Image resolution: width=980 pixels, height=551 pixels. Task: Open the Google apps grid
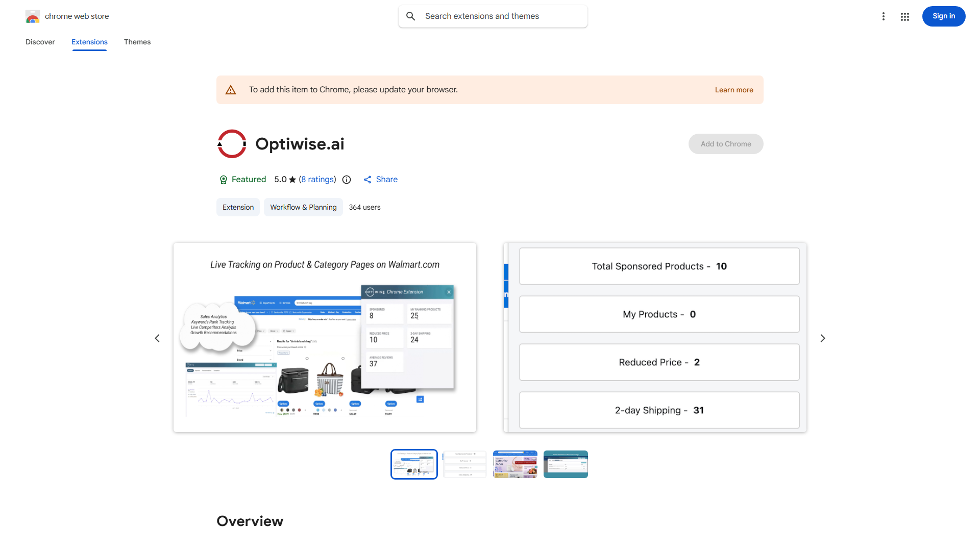click(x=904, y=16)
